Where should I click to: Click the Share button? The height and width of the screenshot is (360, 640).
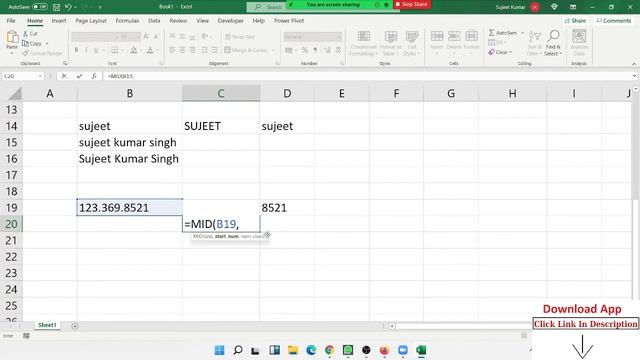point(575,20)
